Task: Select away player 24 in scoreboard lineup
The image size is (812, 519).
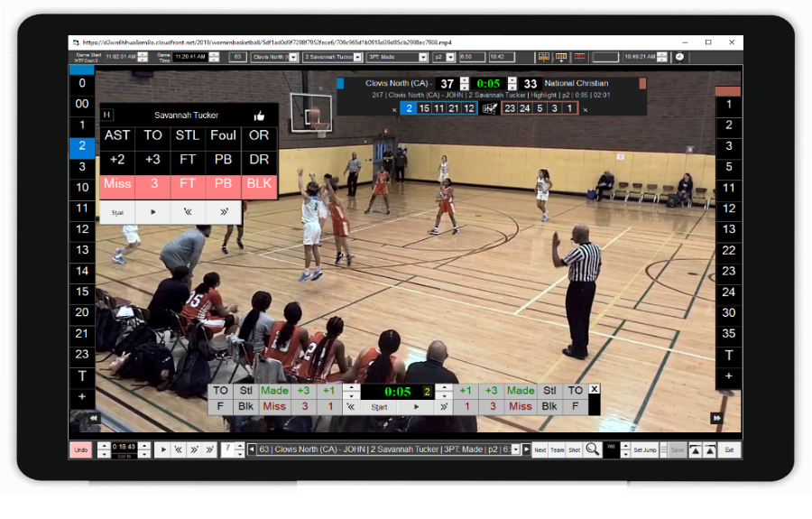Action: 524,108
